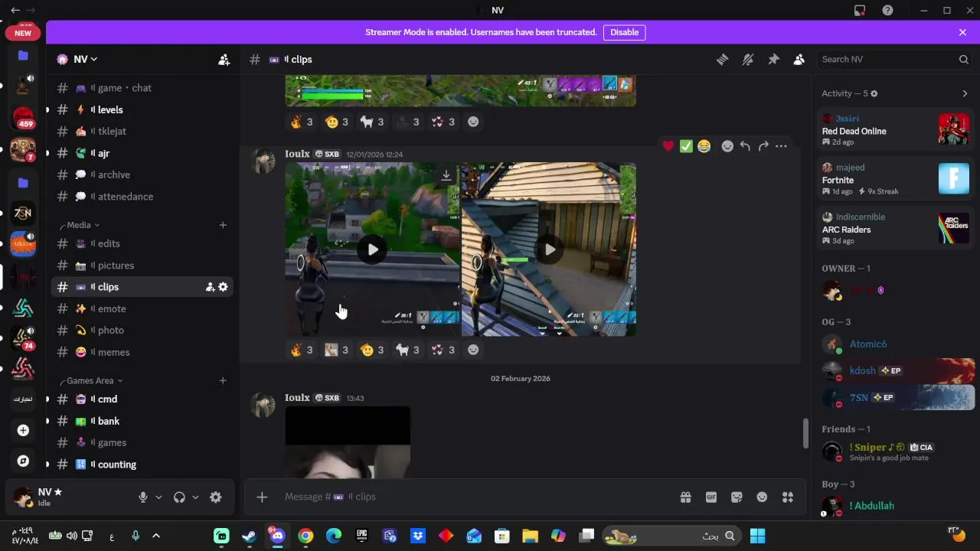Screen dimensions: 980x551
Task: Deafen using the headphones icon
Action: (179, 497)
